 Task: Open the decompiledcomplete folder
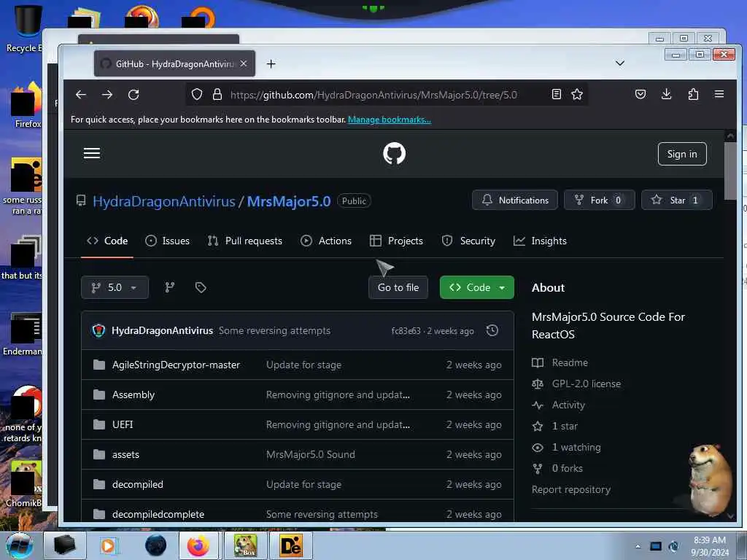158,514
